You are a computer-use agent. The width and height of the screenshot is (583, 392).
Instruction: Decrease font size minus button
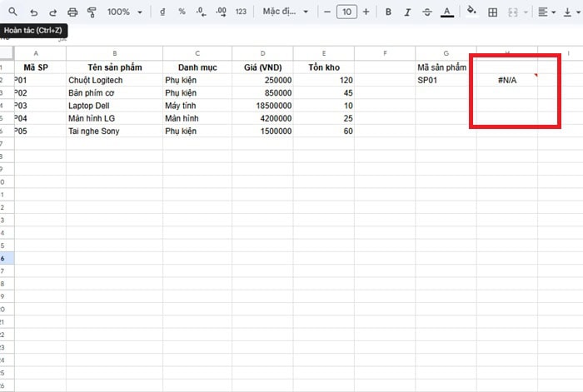click(x=327, y=12)
